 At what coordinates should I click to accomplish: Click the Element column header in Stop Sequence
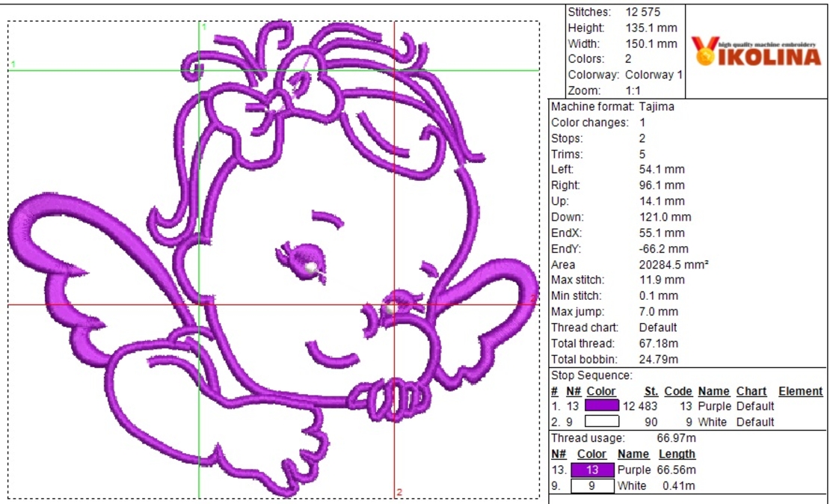801,391
